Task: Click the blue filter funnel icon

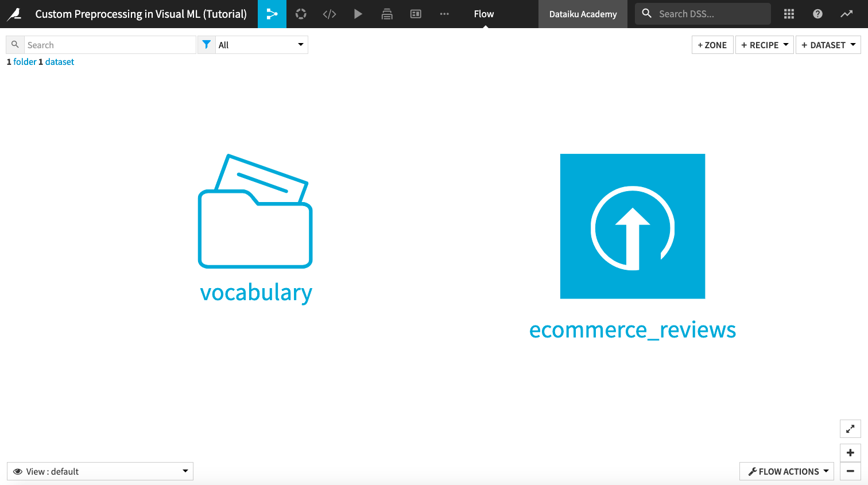Action: click(x=207, y=45)
